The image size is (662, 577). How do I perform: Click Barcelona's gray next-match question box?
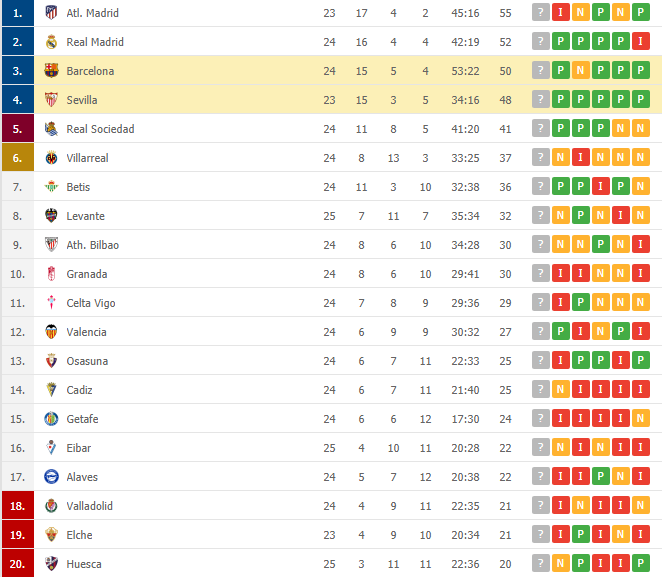541,71
